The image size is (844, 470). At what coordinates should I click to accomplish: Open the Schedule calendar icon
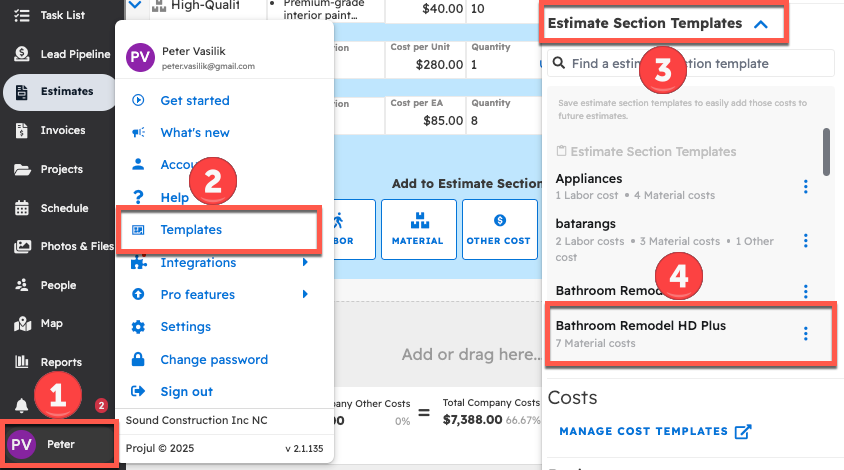tap(21, 208)
